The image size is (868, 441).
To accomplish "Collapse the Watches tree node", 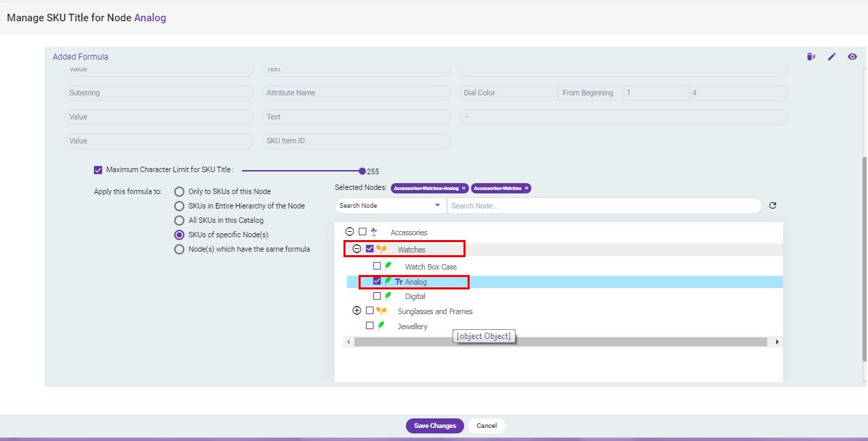I will (x=357, y=249).
